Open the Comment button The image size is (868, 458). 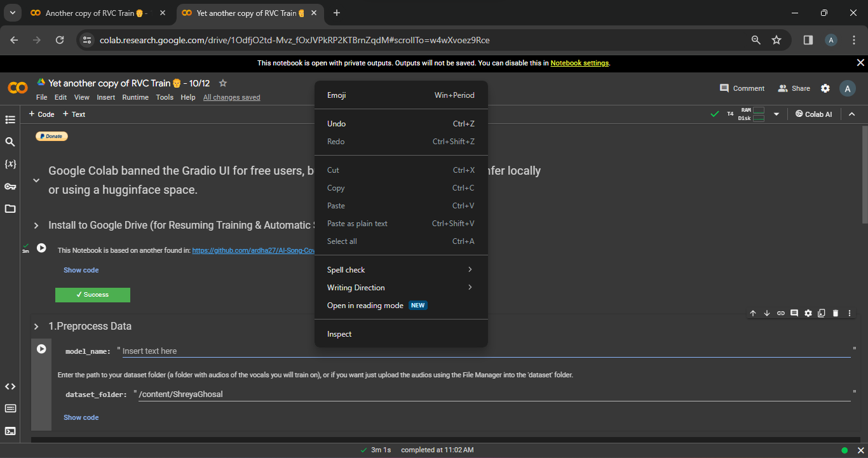pyautogui.click(x=742, y=88)
